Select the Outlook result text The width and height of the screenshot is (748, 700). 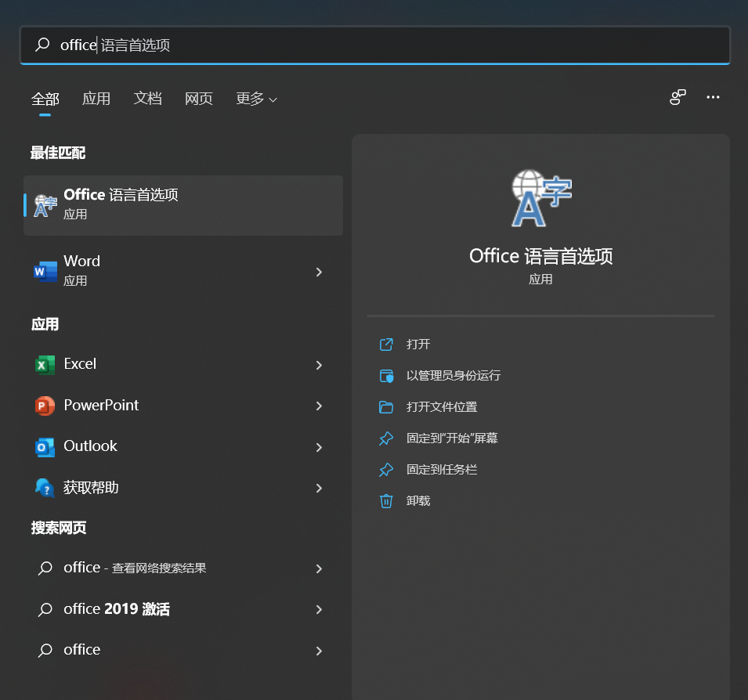(x=91, y=446)
